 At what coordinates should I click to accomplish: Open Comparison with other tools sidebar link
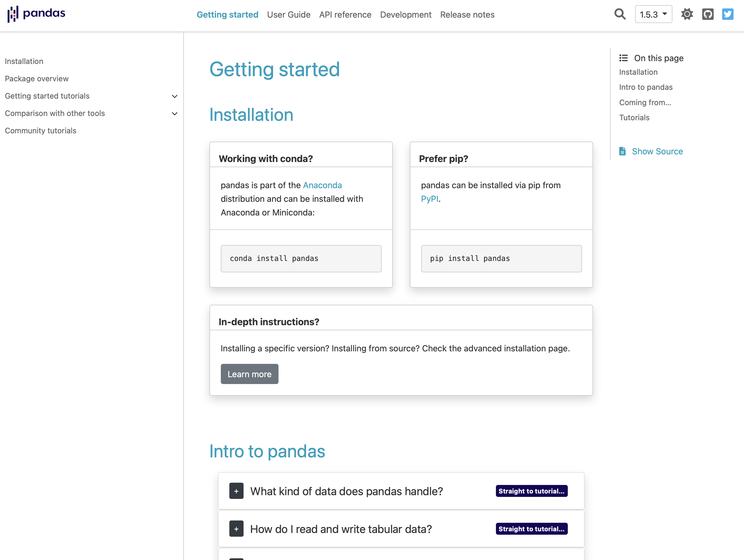[x=55, y=113]
